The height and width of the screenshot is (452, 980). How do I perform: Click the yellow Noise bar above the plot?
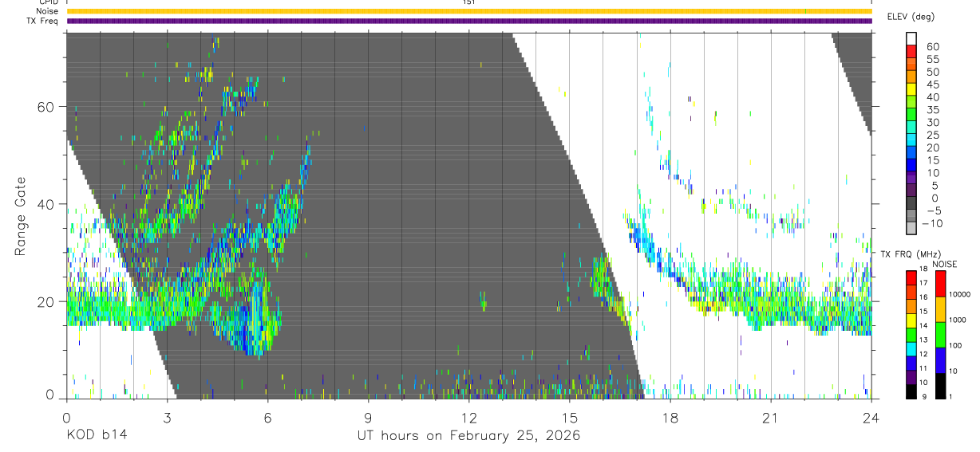tap(469, 11)
